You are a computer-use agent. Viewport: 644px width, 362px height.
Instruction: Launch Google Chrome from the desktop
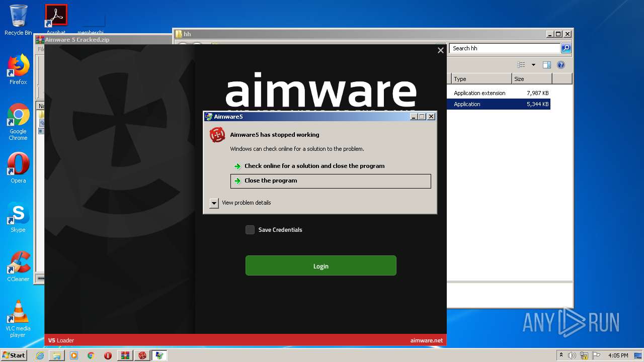point(18,122)
